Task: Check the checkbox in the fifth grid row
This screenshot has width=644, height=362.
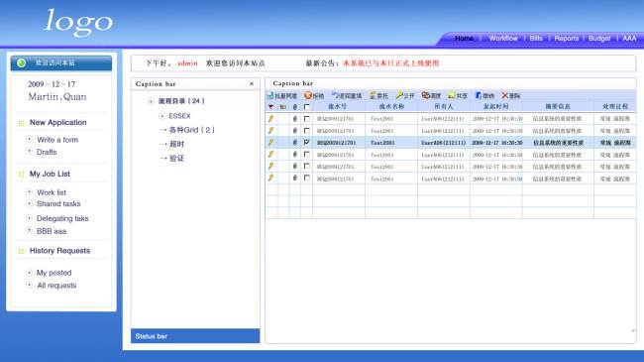Action: click(x=307, y=167)
